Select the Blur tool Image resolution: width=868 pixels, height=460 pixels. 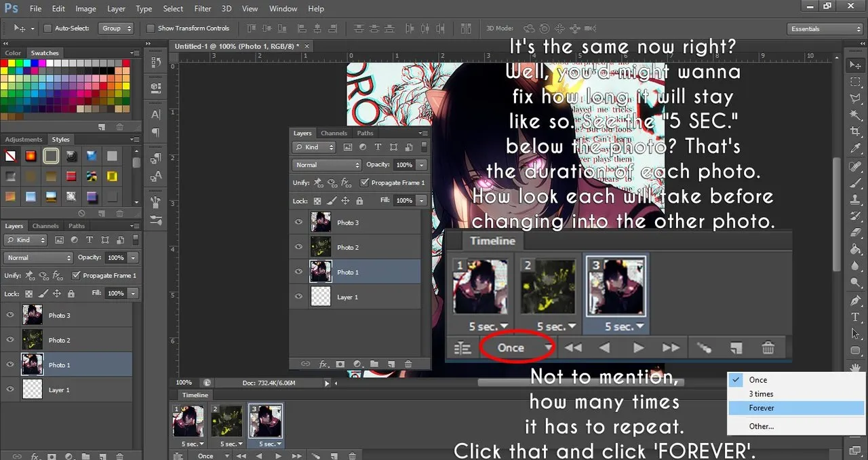(855, 267)
